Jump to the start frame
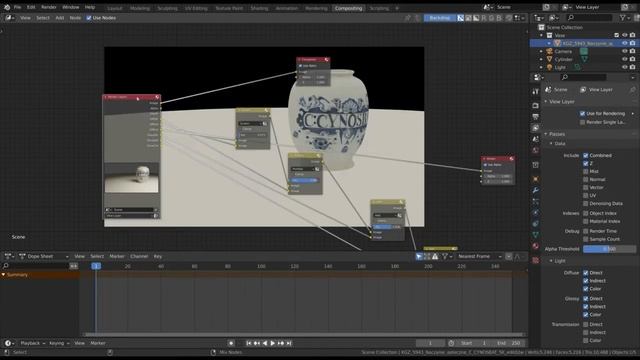Image resolution: width=640 pixels, height=360 pixels. (249, 343)
